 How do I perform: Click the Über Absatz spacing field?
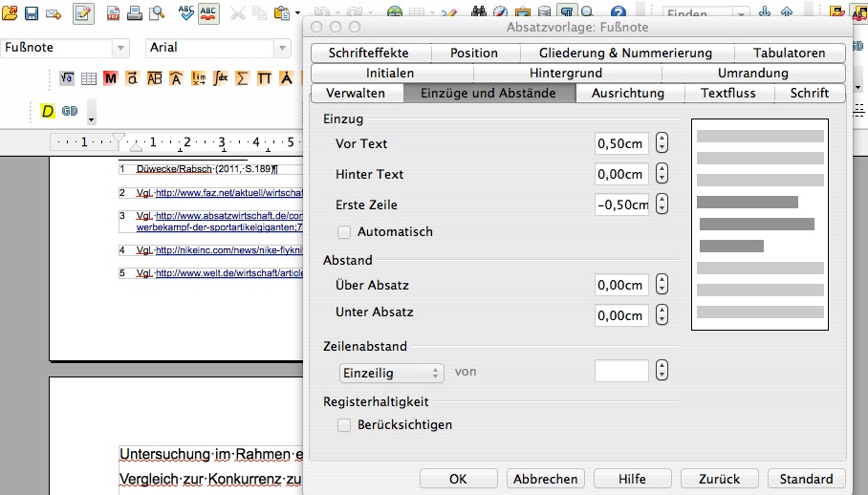[621, 285]
